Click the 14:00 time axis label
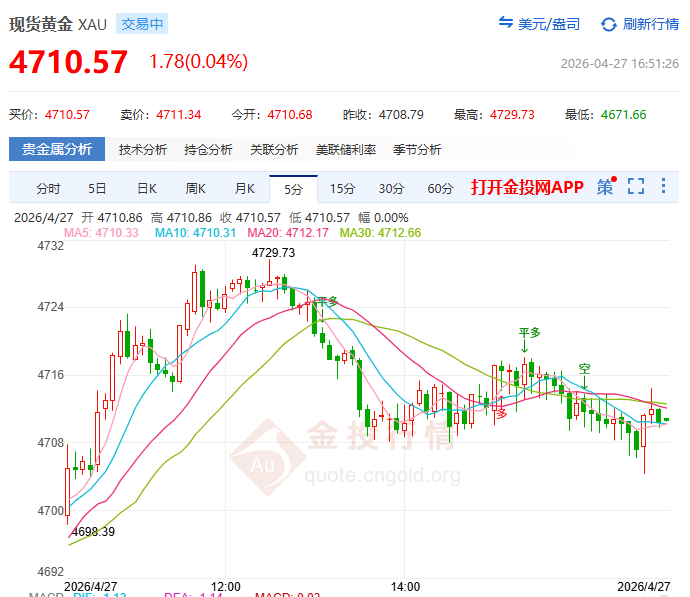 (405, 587)
